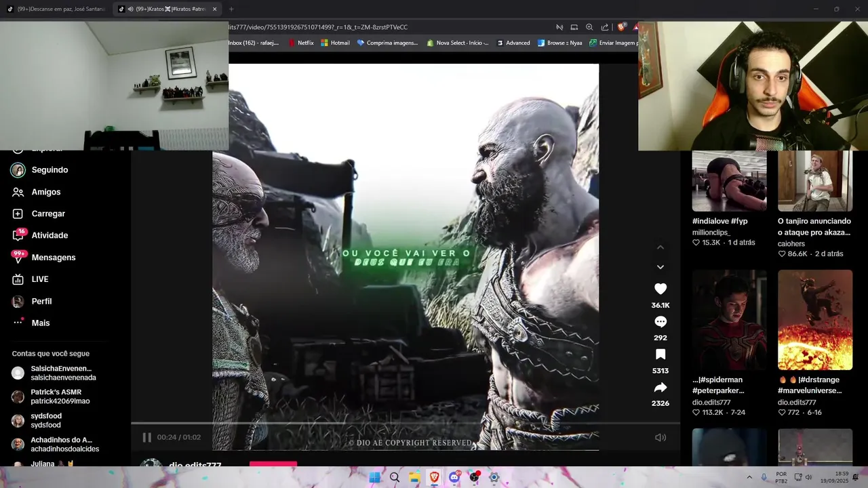This screenshot has height=488, width=868.
Task: Open Discord from taskbar
Action: tap(454, 477)
